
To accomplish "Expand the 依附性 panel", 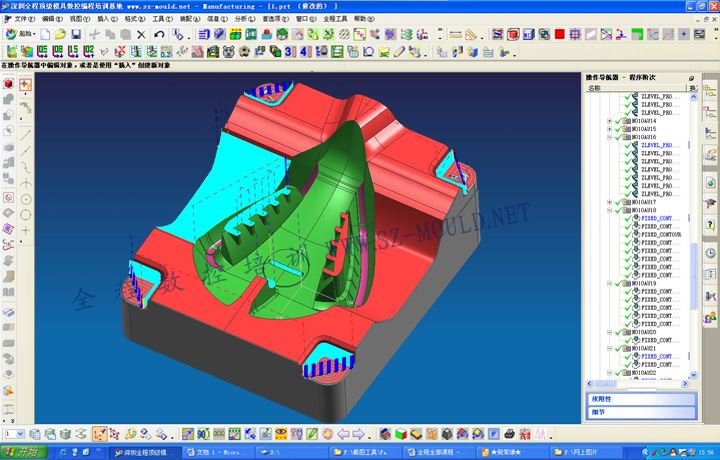I will (x=641, y=398).
